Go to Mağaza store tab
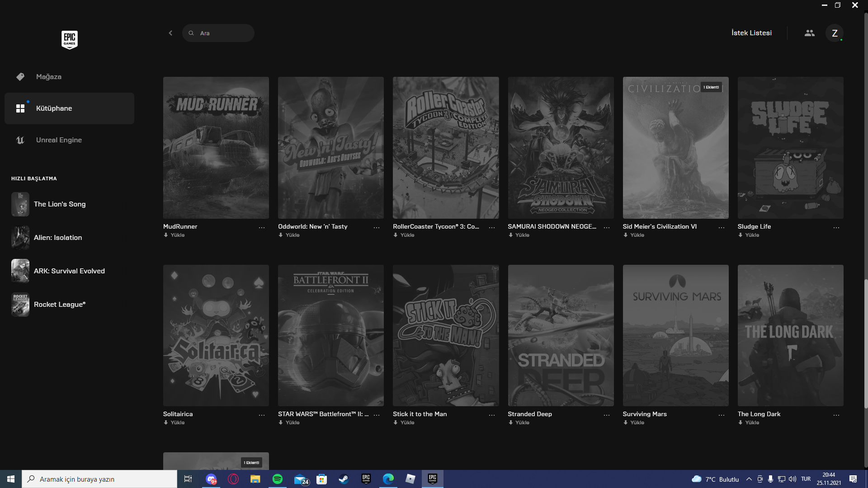 point(69,77)
